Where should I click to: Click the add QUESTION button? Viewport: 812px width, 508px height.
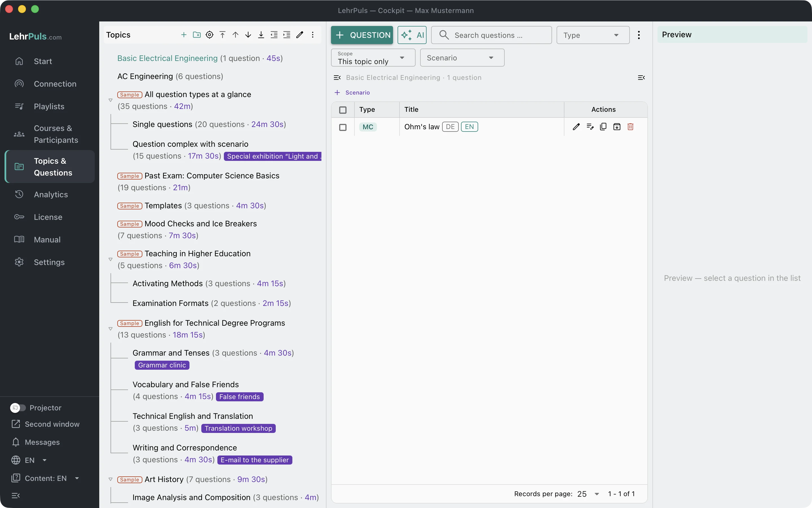(362, 35)
